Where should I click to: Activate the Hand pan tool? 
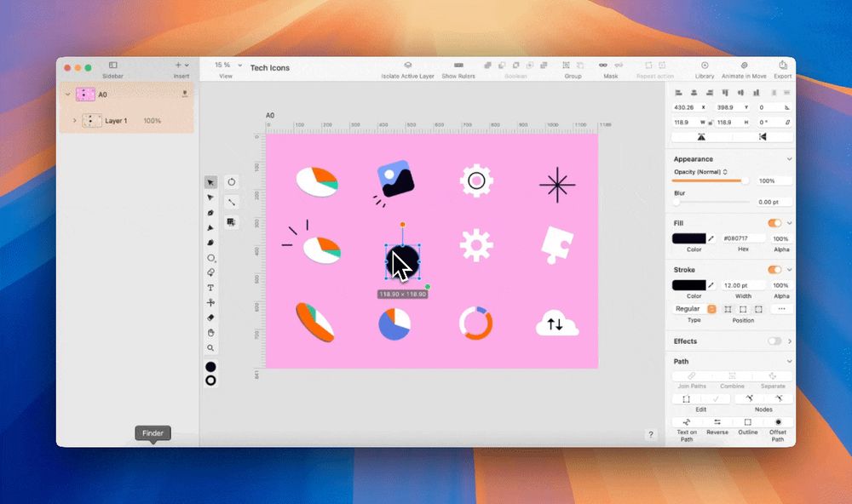210,332
